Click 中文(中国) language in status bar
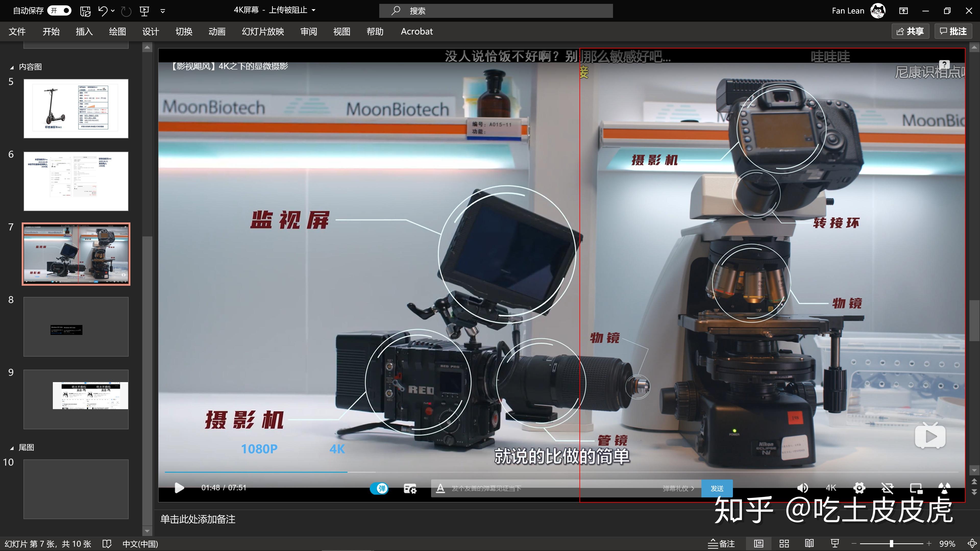 coord(140,544)
